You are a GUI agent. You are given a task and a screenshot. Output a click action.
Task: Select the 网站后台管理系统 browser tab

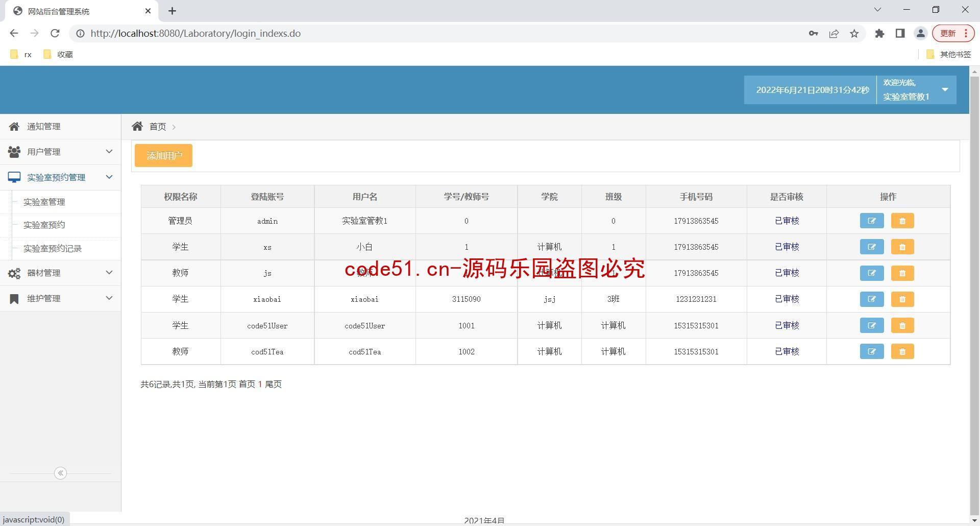[82, 11]
